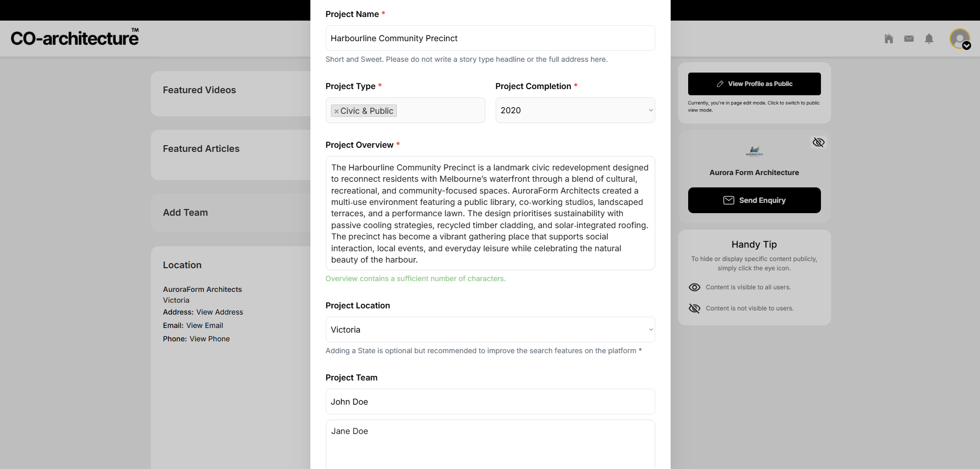Open user profile avatar menu
The height and width of the screenshot is (469, 980).
pos(960,39)
